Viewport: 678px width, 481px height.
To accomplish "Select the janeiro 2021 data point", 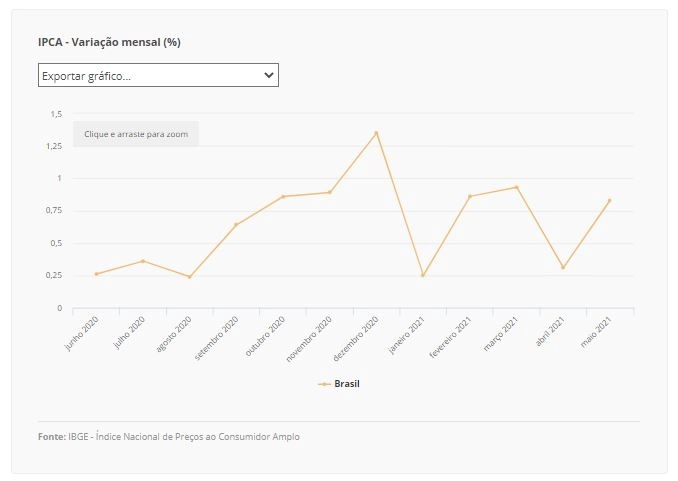I will tap(423, 275).
